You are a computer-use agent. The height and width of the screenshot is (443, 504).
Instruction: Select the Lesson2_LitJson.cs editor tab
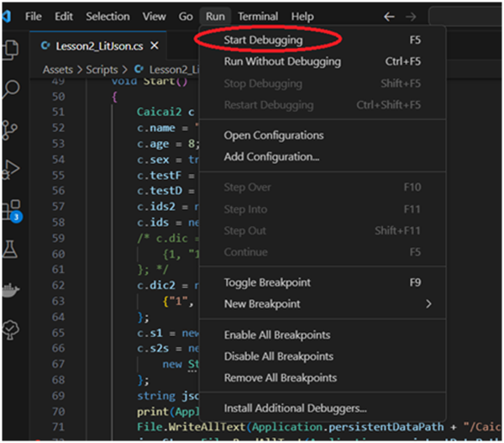pyautogui.click(x=98, y=45)
